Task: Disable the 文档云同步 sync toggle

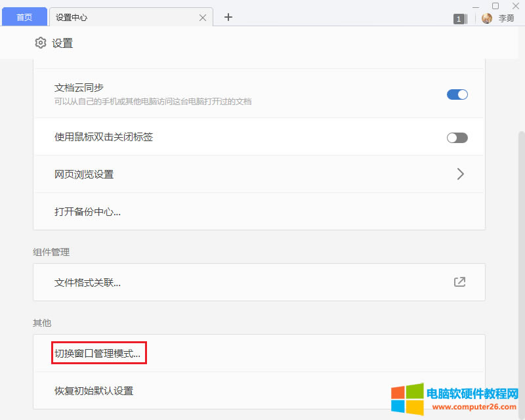Action: point(457,94)
